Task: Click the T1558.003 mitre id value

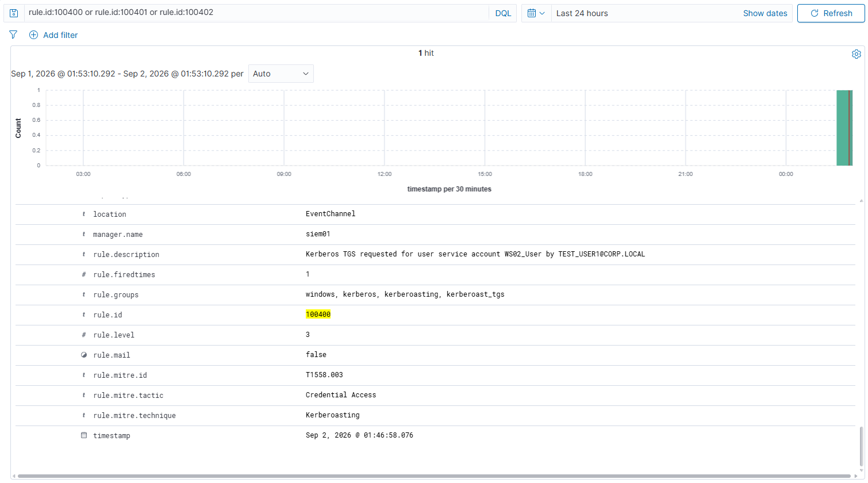Action: [324, 375]
